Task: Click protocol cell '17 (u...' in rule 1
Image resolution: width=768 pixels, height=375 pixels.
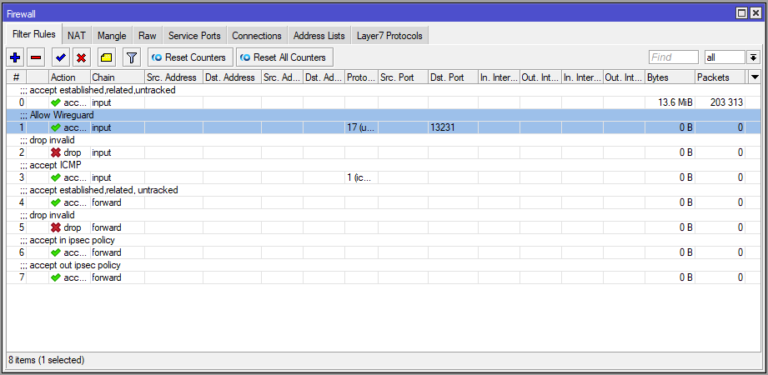Action: 361,128
